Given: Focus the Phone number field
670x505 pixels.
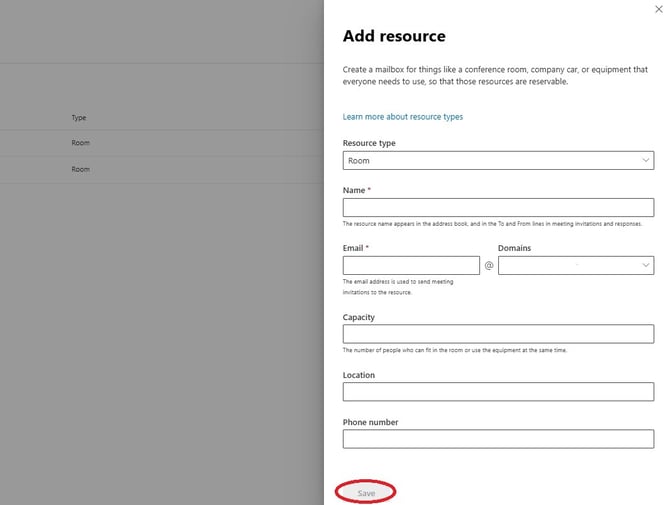Looking at the screenshot, I should (x=497, y=439).
